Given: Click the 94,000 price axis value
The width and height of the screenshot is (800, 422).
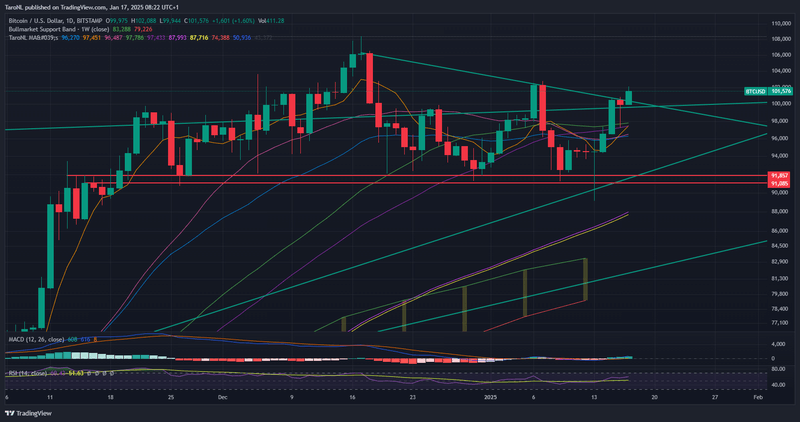Looking at the screenshot, I should click(x=781, y=156).
